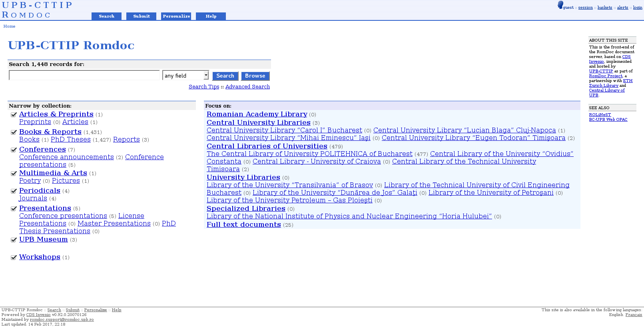Viewport: 644px width, 328px height.
Task: Open Central University Libraries link
Action: click(x=259, y=123)
